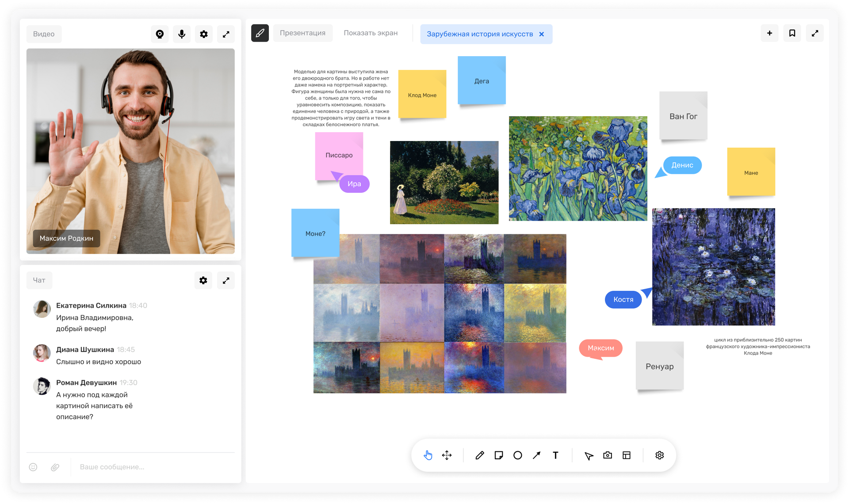Viewport: 849px width, 504px height.
Task: Open the Показать экран tab
Action: click(x=371, y=33)
